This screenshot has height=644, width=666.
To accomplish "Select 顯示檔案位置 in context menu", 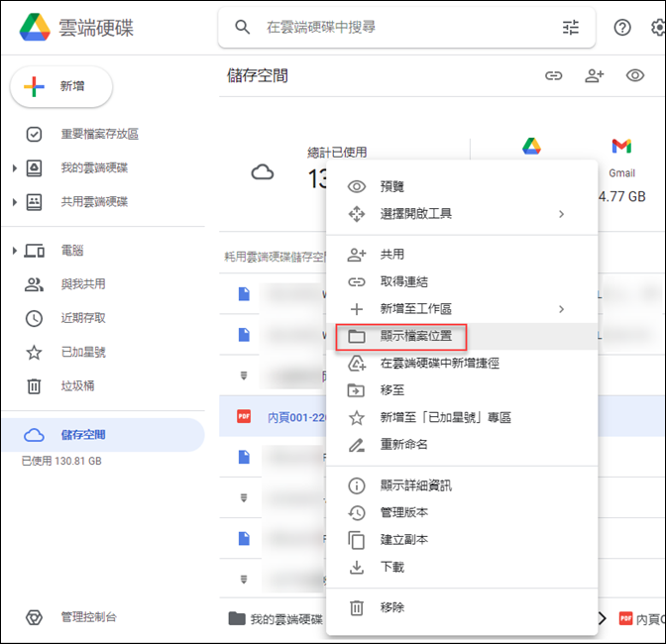I will tap(462, 336).
